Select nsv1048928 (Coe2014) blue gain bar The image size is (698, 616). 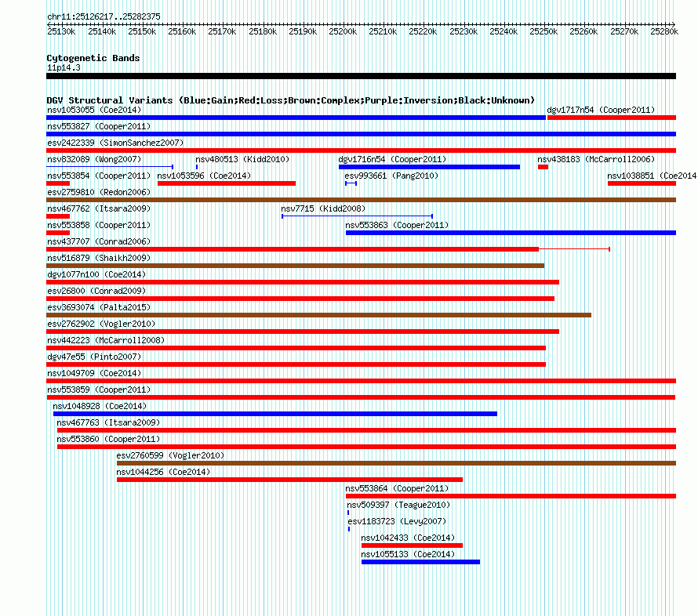pyautogui.click(x=275, y=414)
